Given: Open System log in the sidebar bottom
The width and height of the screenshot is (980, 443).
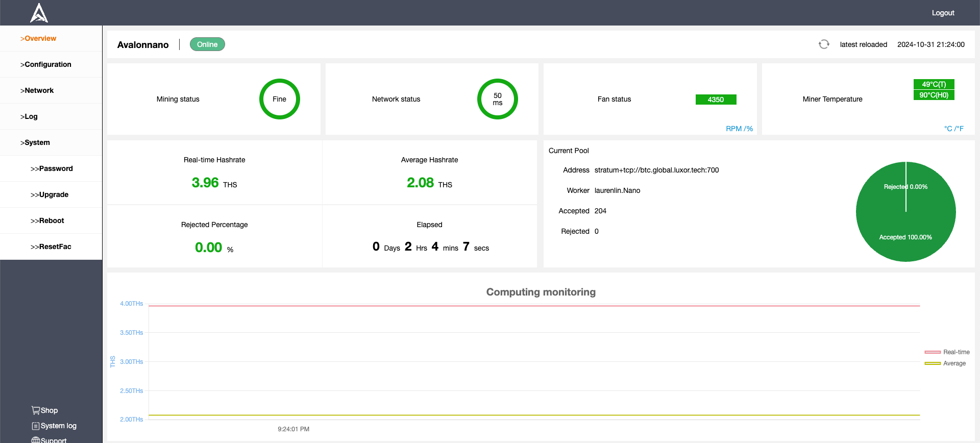Looking at the screenshot, I should [54, 426].
